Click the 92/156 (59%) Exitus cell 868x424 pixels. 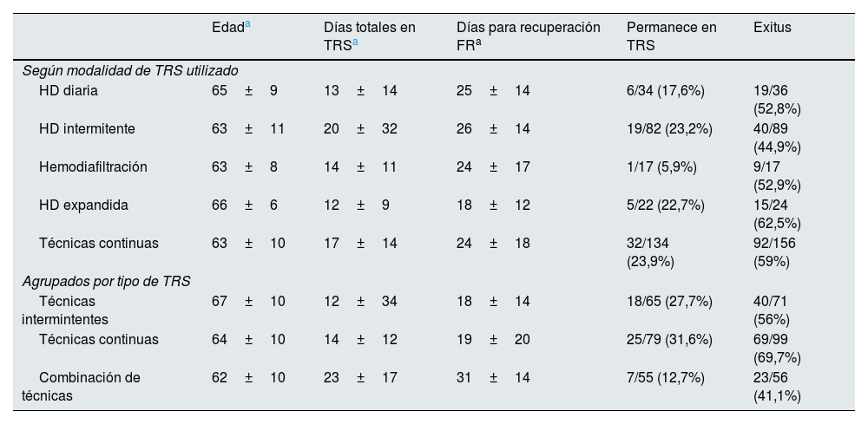[776, 251]
